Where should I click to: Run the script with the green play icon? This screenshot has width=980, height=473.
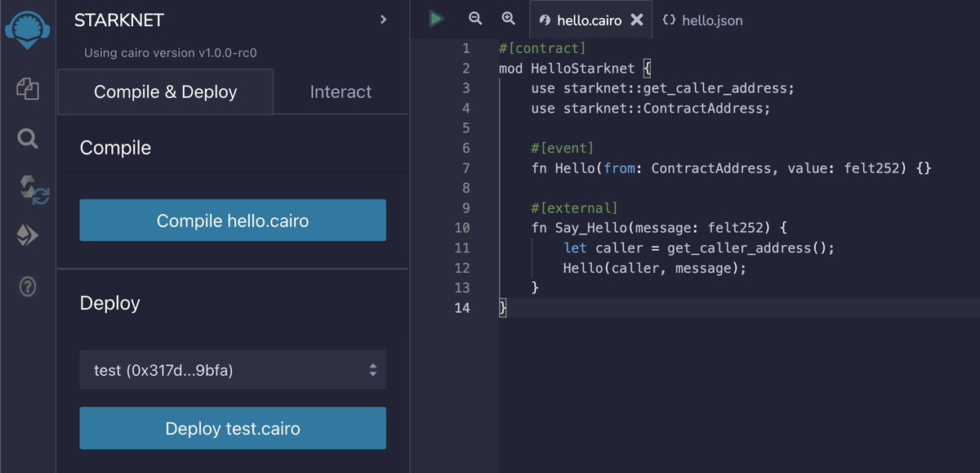(x=436, y=18)
